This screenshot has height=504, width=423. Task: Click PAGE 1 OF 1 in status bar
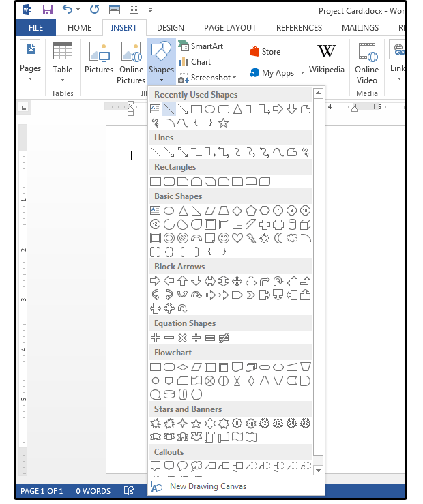pyautogui.click(x=42, y=491)
